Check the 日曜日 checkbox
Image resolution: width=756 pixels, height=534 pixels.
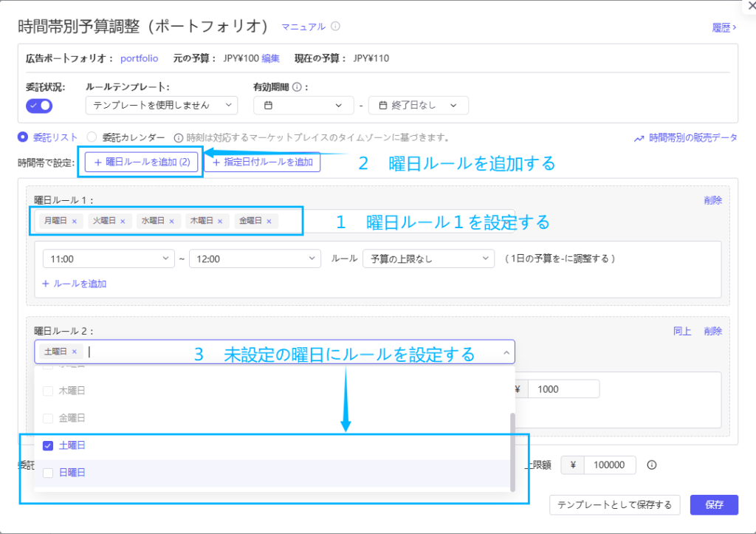[48, 473]
